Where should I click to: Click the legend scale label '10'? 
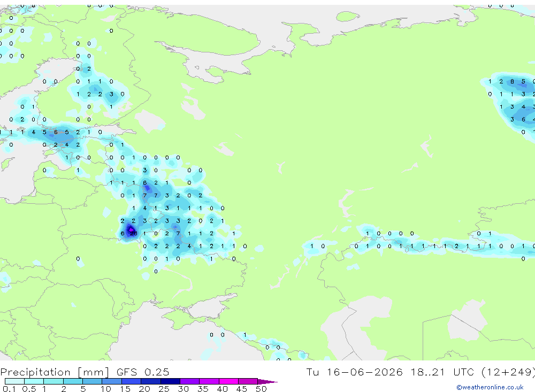[x=105, y=389]
